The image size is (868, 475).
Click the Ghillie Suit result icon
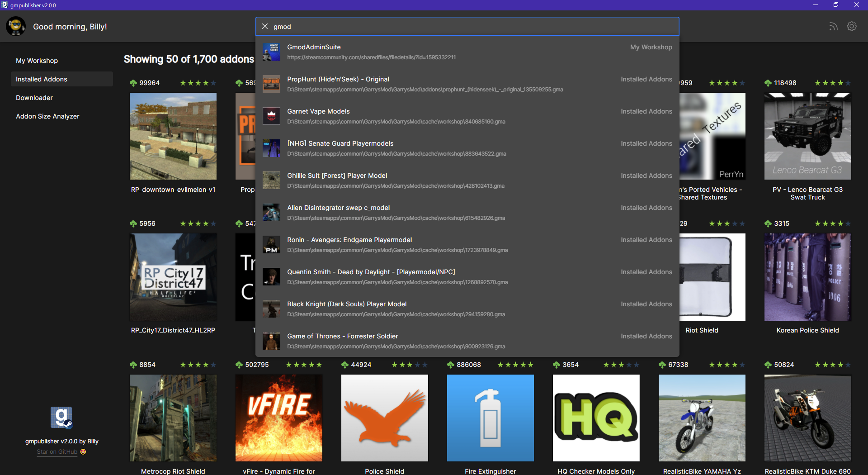tap(271, 180)
